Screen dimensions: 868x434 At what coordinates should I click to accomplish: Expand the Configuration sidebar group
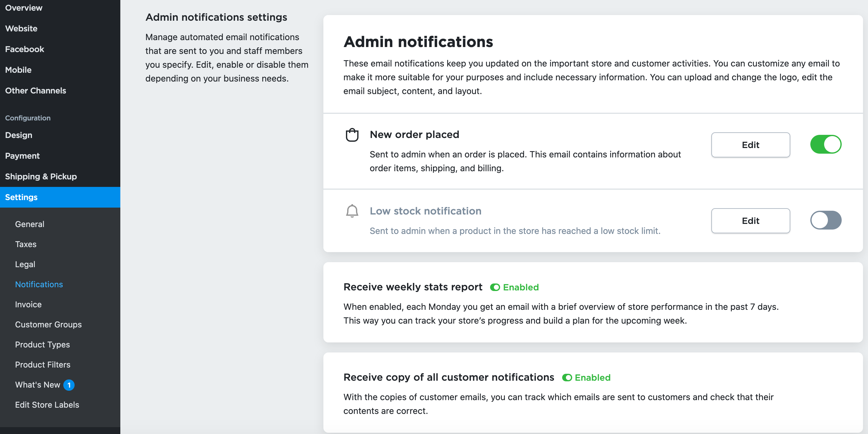pos(27,118)
